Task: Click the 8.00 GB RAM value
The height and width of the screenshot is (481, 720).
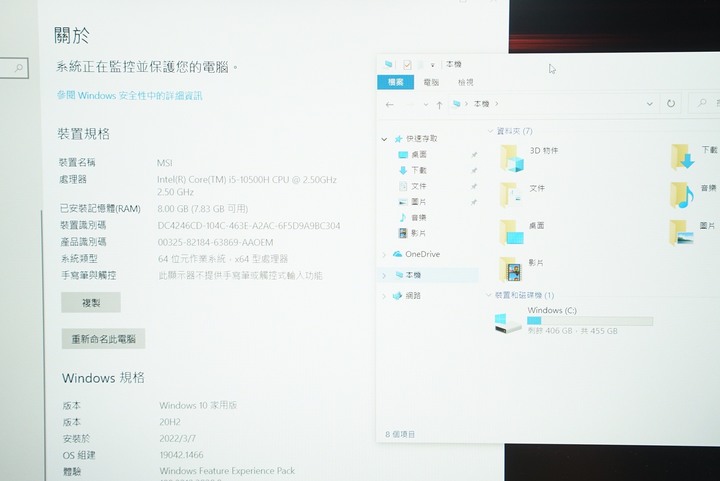Action: tap(202, 209)
